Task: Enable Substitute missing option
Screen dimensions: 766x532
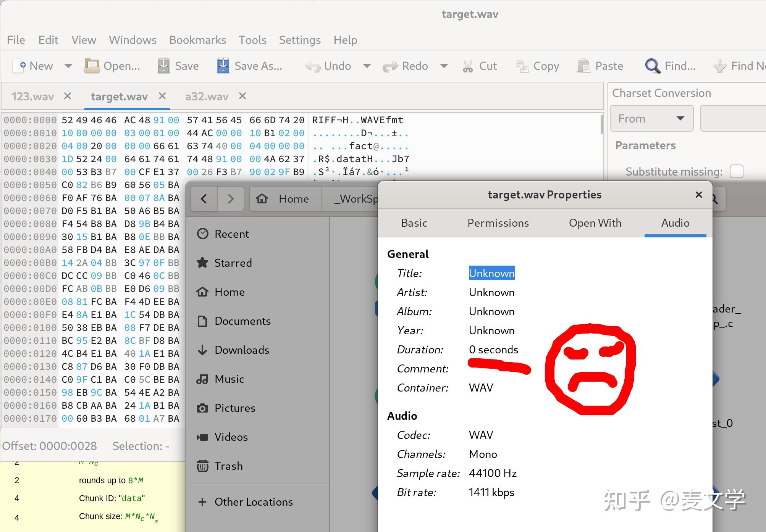Action: pyautogui.click(x=737, y=171)
